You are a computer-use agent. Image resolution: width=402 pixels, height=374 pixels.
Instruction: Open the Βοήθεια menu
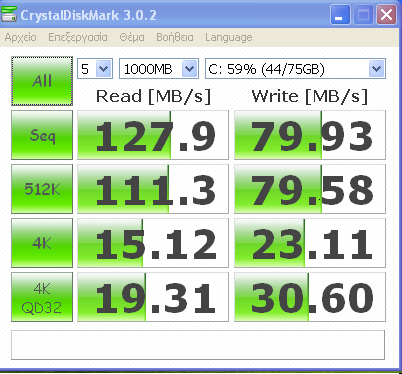pos(175,37)
